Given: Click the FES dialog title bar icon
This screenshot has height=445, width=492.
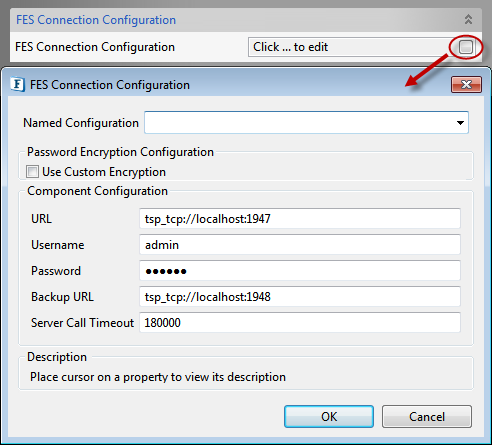Looking at the screenshot, I should (x=17, y=84).
